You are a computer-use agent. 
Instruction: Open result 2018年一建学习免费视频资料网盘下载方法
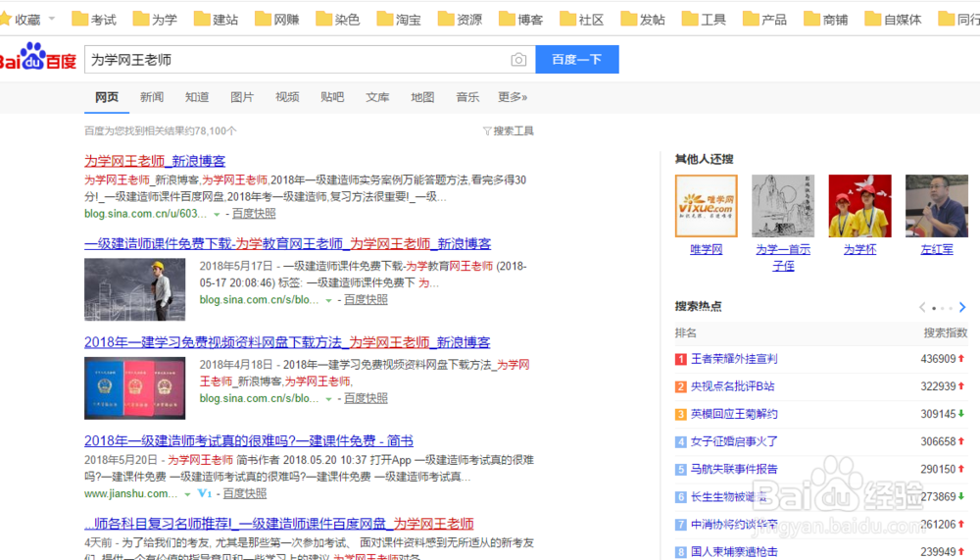pyautogui.click(x=287, y=342)
